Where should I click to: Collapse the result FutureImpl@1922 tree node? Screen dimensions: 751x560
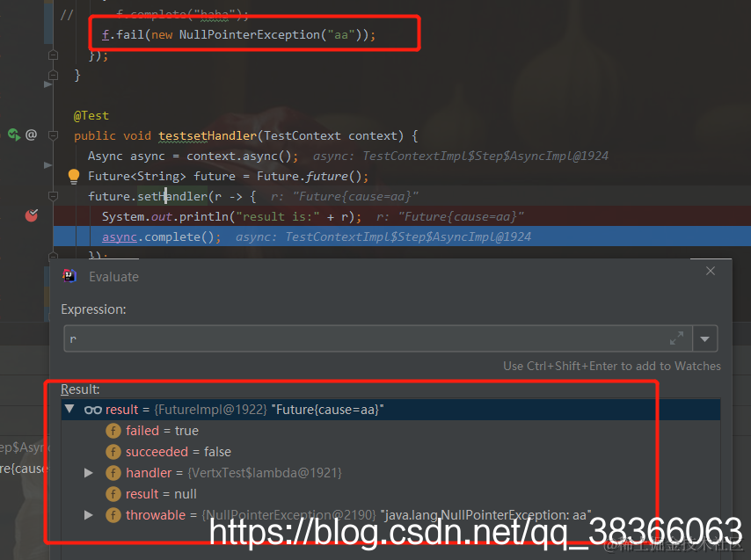point(70,410)
